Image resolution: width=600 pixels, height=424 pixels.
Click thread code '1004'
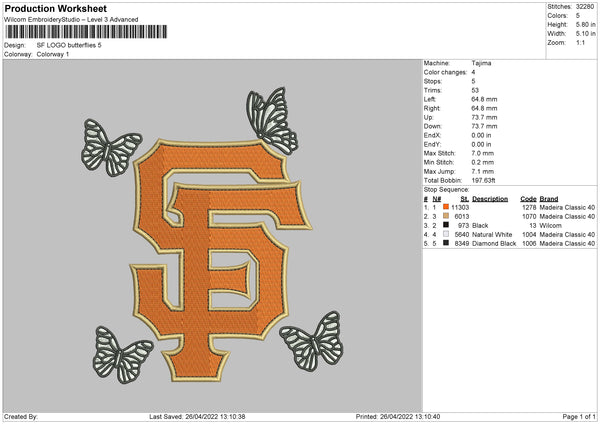[x=529, y=235]
